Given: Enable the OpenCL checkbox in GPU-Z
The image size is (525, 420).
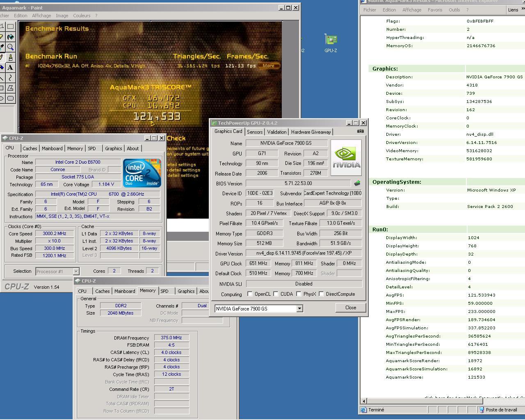Looking at the screenshot, I should point(250,294).
